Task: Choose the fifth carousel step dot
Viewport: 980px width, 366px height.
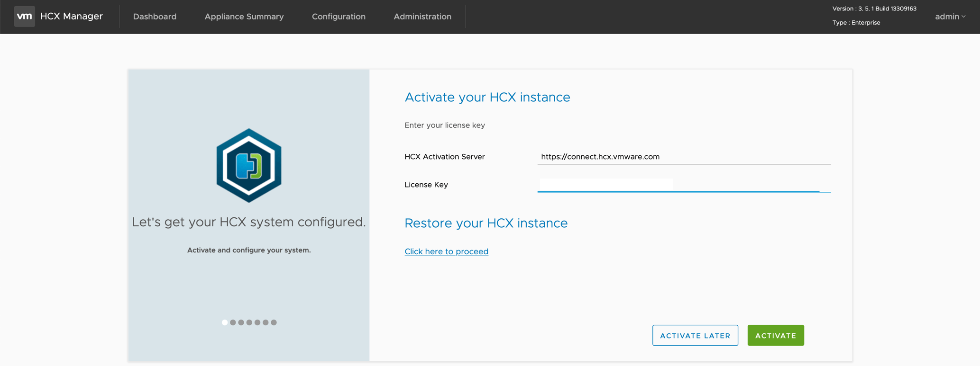Action: point(257,322)
